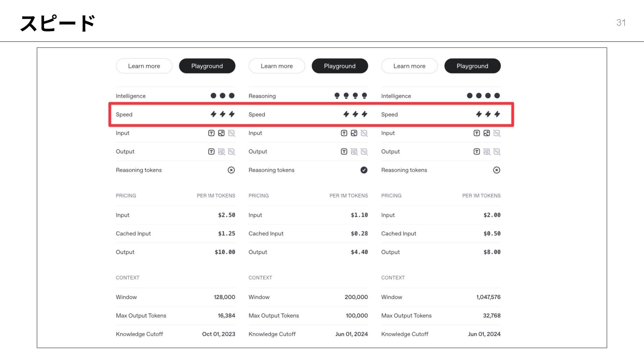Open the first column's Playground button
The image size is (644, 362).
click(x=207, y=66)
